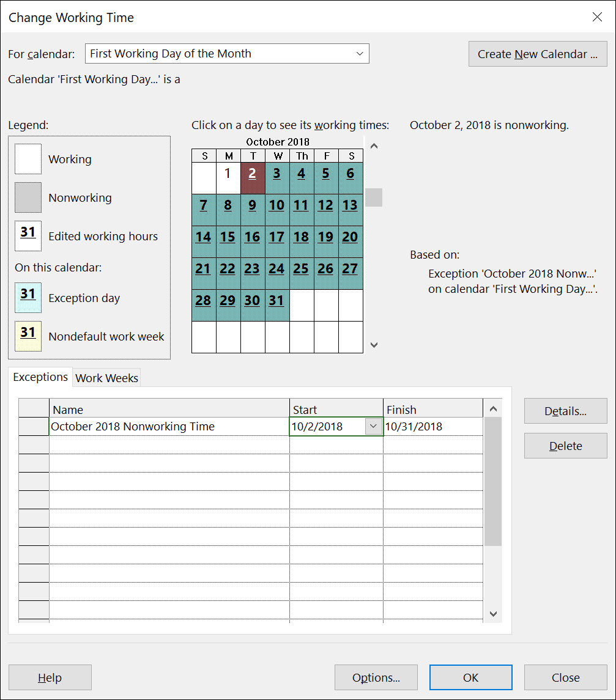
Task: Select October 21 in the calendar
Action: point(204,274)
